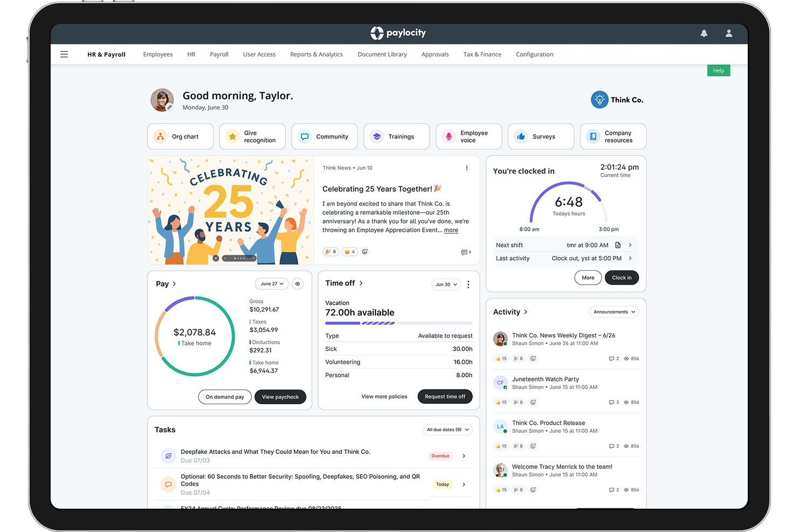
Task: Open the 60 Seconds to Better Security task arrow
Action: tap(464, 485)
